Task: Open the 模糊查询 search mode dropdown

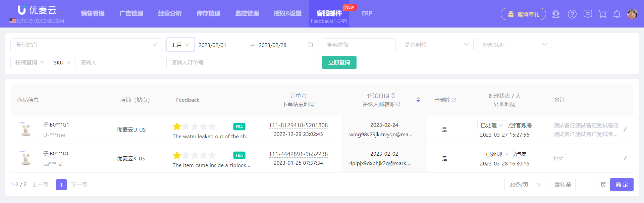Action: tap(30, 62)
